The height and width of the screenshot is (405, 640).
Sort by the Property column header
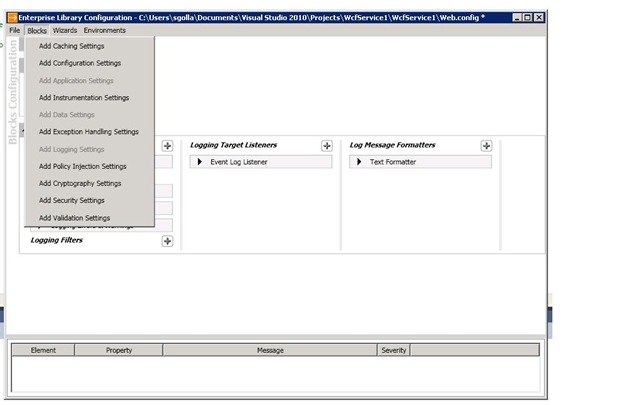(119, 350)
